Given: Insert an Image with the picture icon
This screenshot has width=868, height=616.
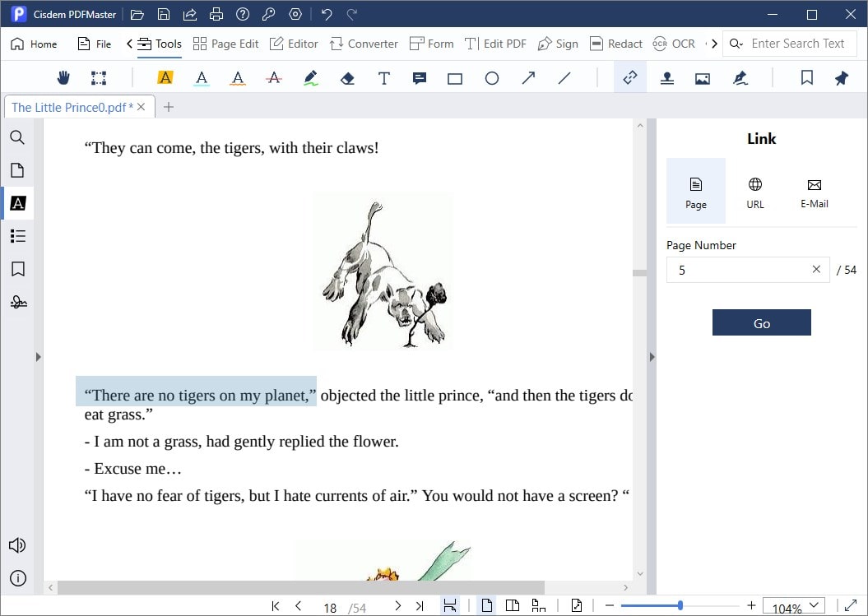Looking at the screenshot, I should click(x=703, y=79).
